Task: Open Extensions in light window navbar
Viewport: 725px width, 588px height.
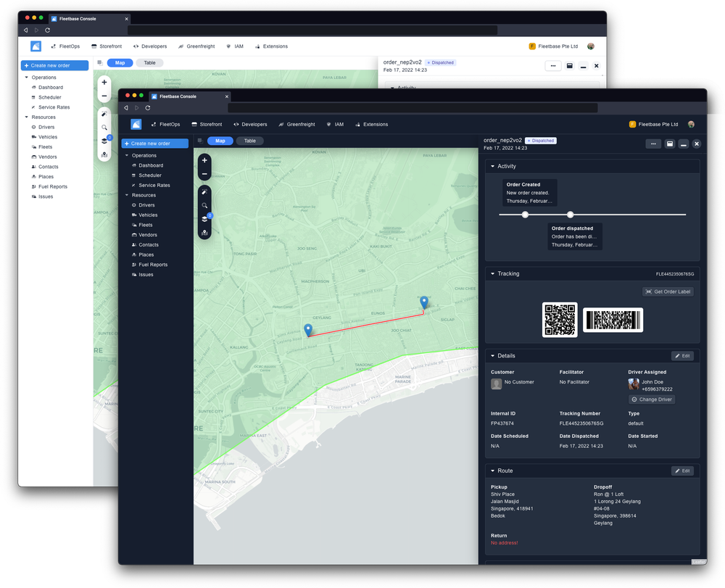Action: pos(271,46)
